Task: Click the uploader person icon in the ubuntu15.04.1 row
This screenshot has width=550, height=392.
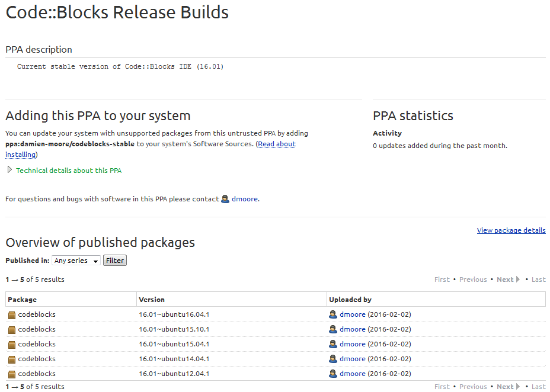Action: coord(333,344)
